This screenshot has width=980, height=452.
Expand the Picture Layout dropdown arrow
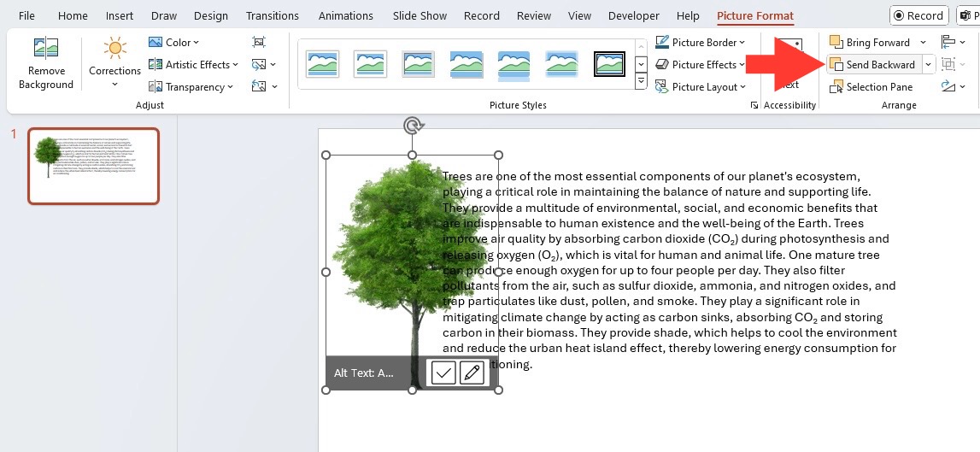[x=743, y=87]
